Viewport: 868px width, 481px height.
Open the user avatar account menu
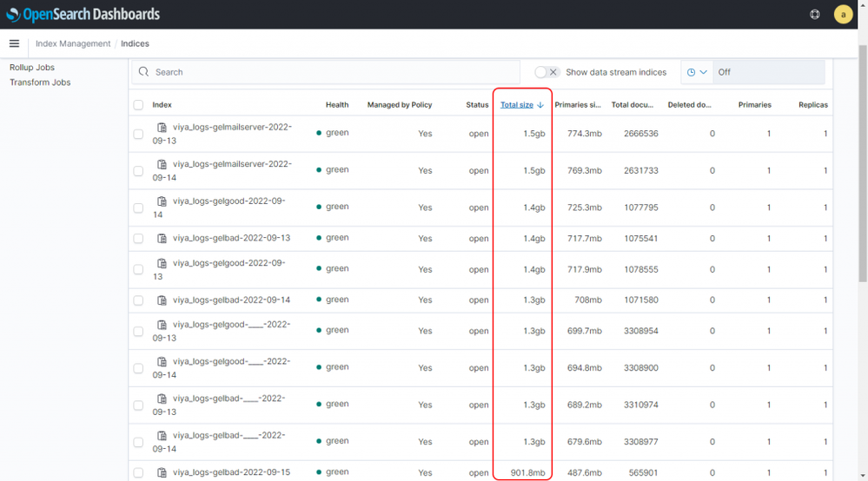842,14
